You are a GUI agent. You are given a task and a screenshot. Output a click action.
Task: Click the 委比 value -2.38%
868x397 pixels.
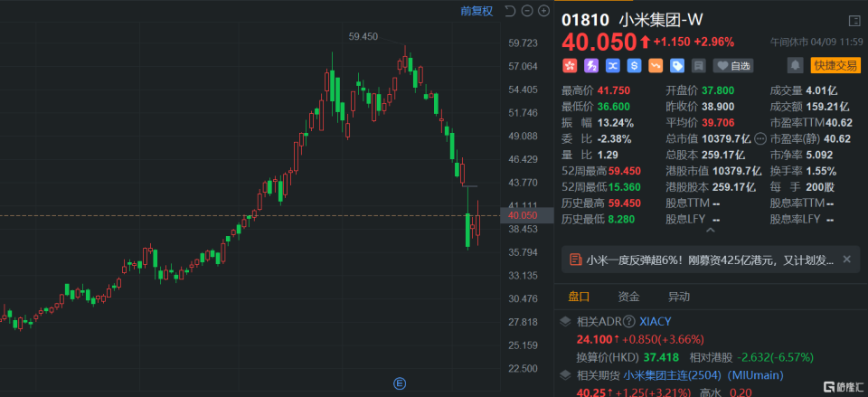click(x=615, y=139)
